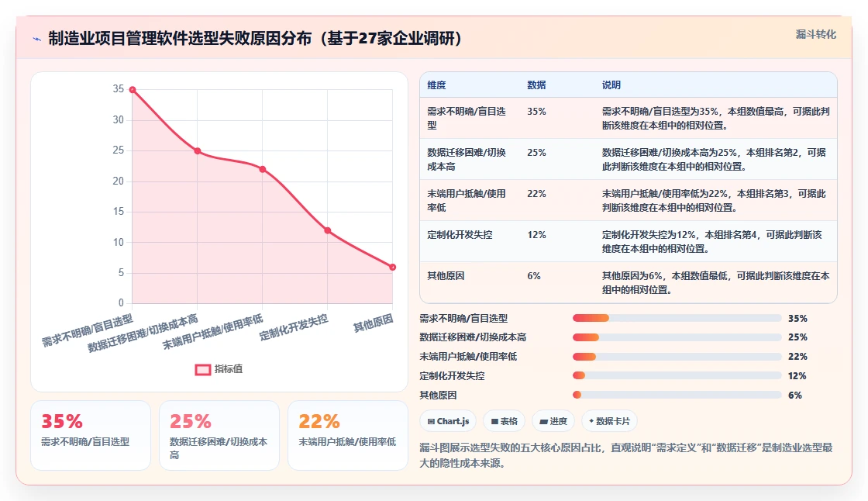Screen dimensions: 868x501
Task: Click the 需求不明确/盲目选型 progress bar
Action: (x=677, y=318)
